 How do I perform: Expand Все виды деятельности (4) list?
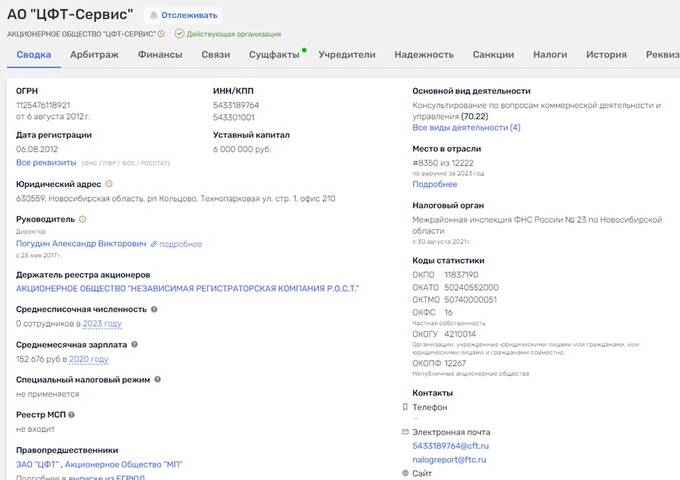click(466, 128)
